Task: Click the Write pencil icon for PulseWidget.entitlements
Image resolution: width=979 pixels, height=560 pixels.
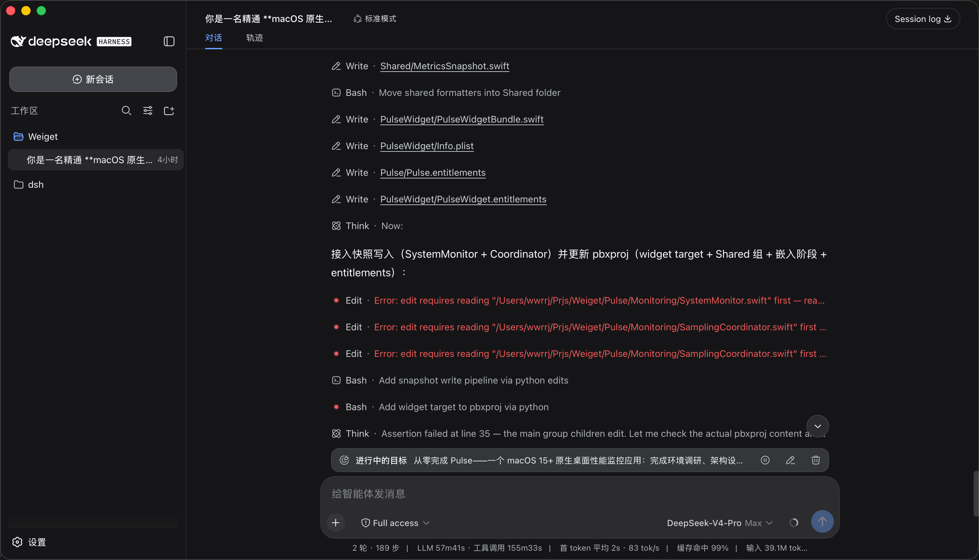Action: pyautogui.click(x=336, y=199)
